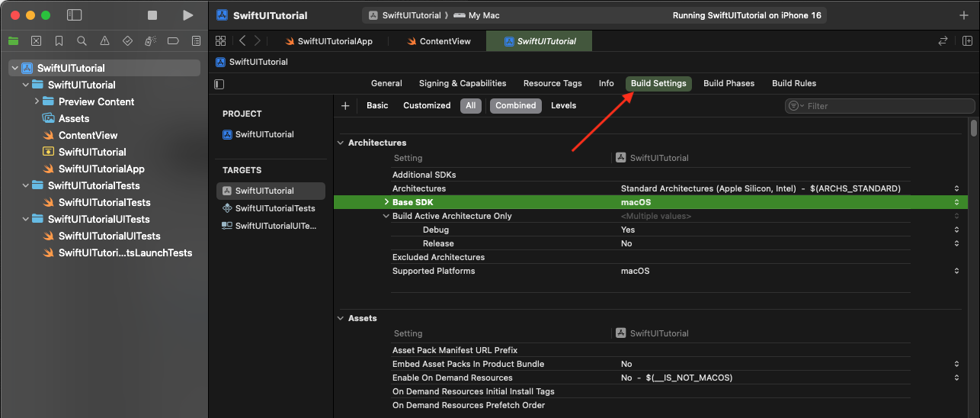Image resolution: width=980 pixels, height=418 pixels.
Task: Hide the project and targets list
Action: 219,84
